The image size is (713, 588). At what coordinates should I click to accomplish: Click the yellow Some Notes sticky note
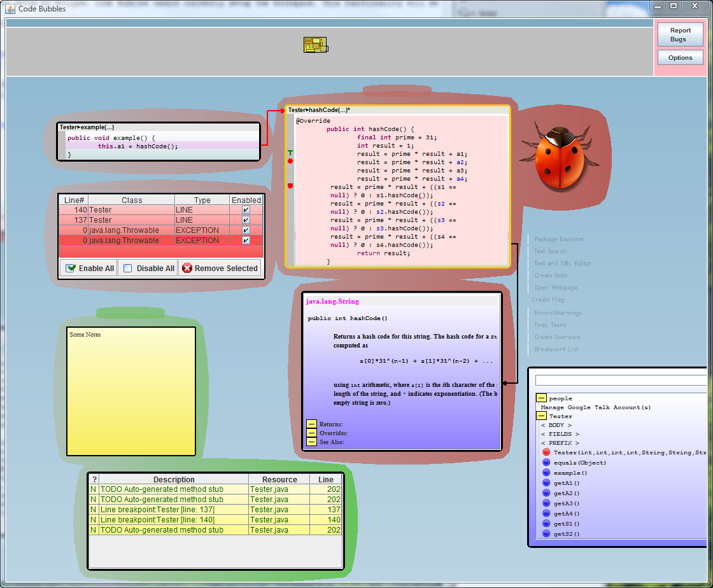[131, 391]
